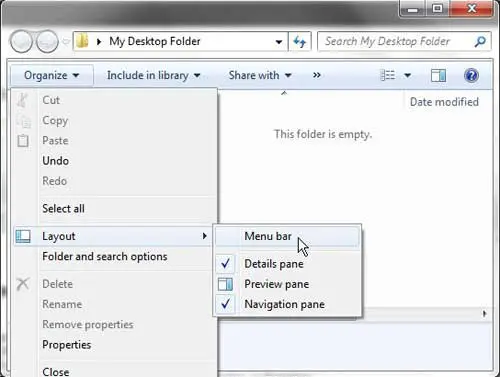
Task: Click the blue Help question mark icon
Action: tap(471, 75)
